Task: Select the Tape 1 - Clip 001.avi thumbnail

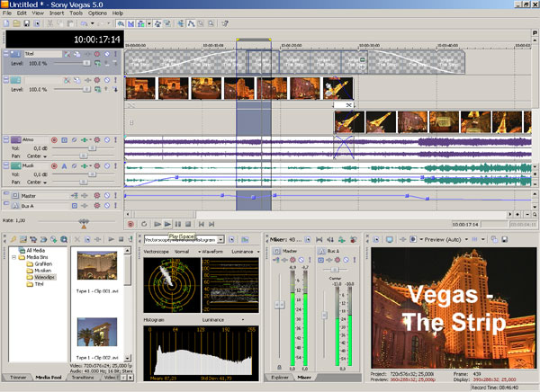Action: pos(95,267)
